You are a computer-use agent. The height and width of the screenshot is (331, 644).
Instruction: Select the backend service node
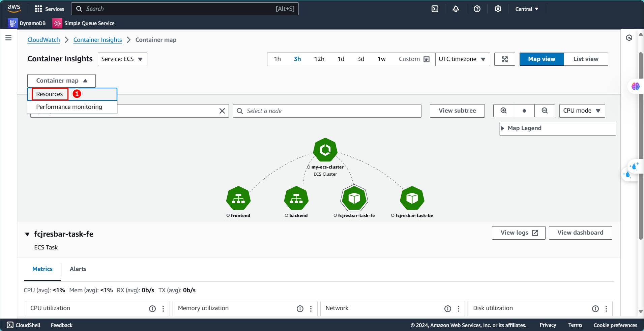click(x=296, y=198)
